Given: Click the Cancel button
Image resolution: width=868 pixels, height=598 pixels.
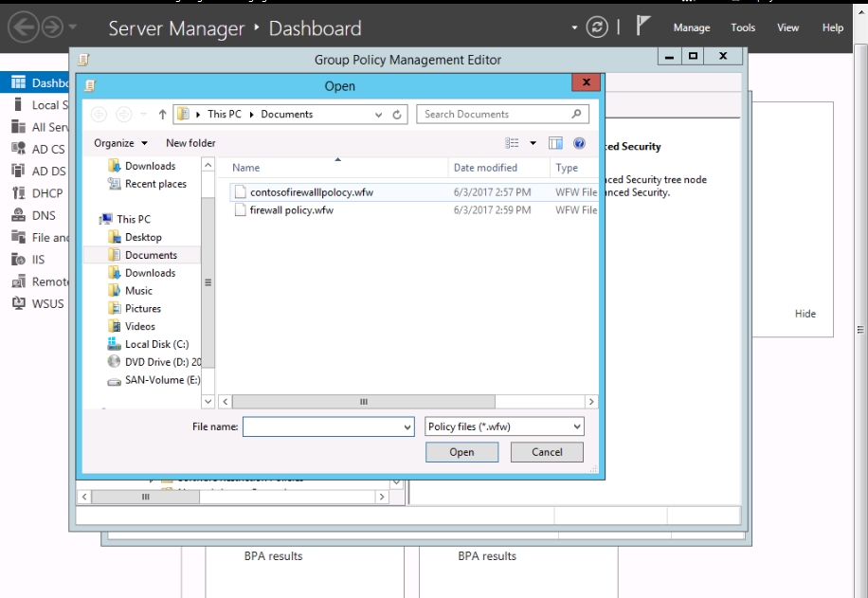Looking at the screenshot, I should [x=547, y=452].
